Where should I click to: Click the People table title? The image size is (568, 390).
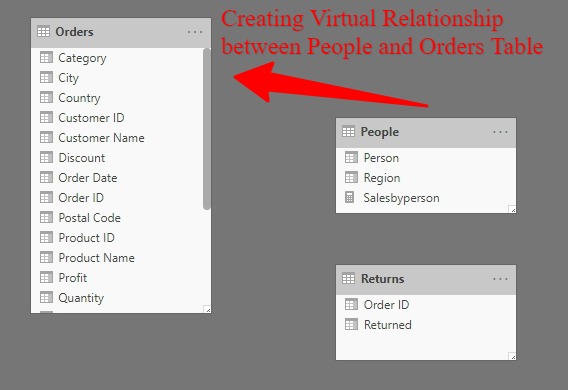380,132
